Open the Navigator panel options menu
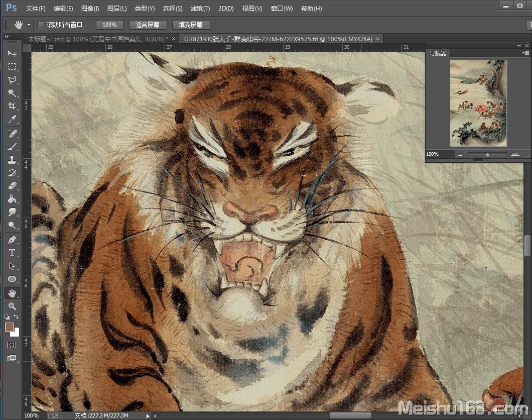Image resolution: width=532 pixels, height=420 pixels. (525, 53)
